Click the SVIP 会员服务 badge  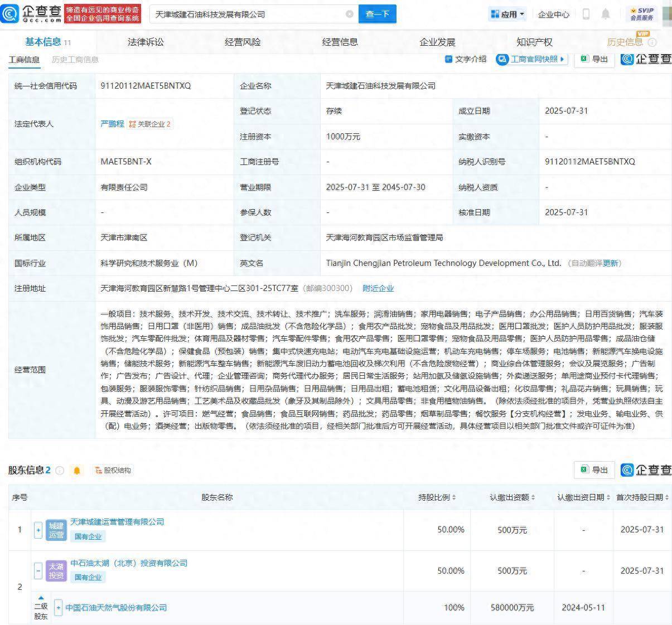click(x=642, y=14)
